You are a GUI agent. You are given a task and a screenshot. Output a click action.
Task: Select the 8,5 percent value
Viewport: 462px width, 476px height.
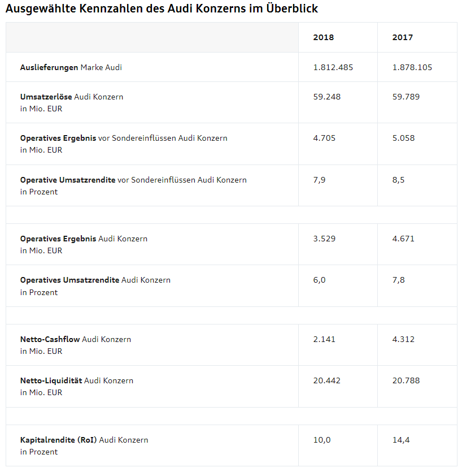click(x=398, y=180)
